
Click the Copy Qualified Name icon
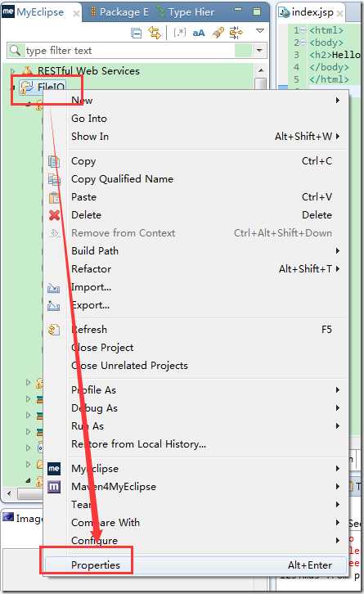point(54,179)
